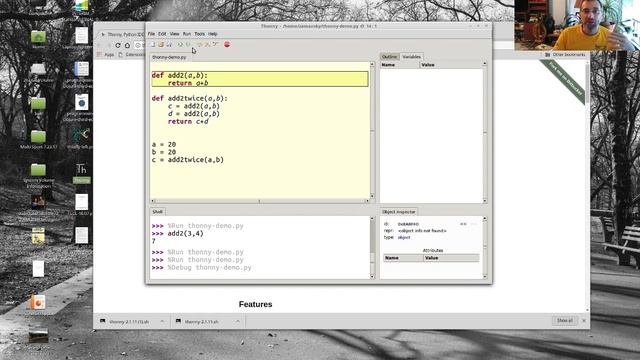
Task: Click the Step out debugger icon
Action: click(x=215, y=44)
